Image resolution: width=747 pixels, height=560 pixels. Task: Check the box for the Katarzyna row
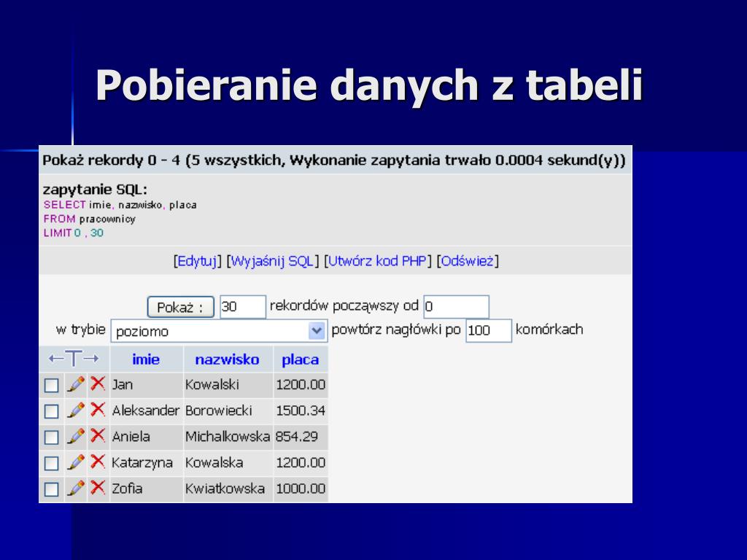(x=52, y=463)
